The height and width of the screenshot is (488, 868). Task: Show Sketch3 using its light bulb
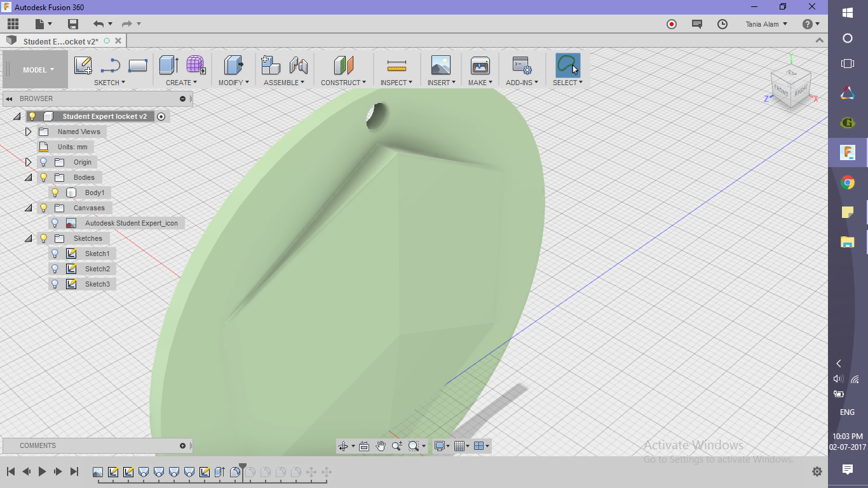pyautogui.click(x=55, y=284)
